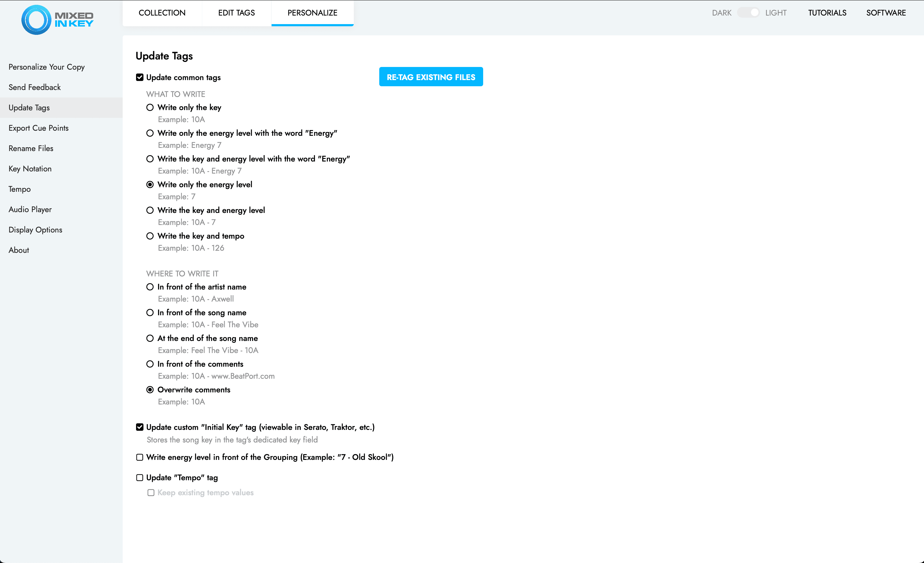Select Write only energy level with word "Energy"
Viewport: 924px width, 563px height.
[x=150, y=133]
